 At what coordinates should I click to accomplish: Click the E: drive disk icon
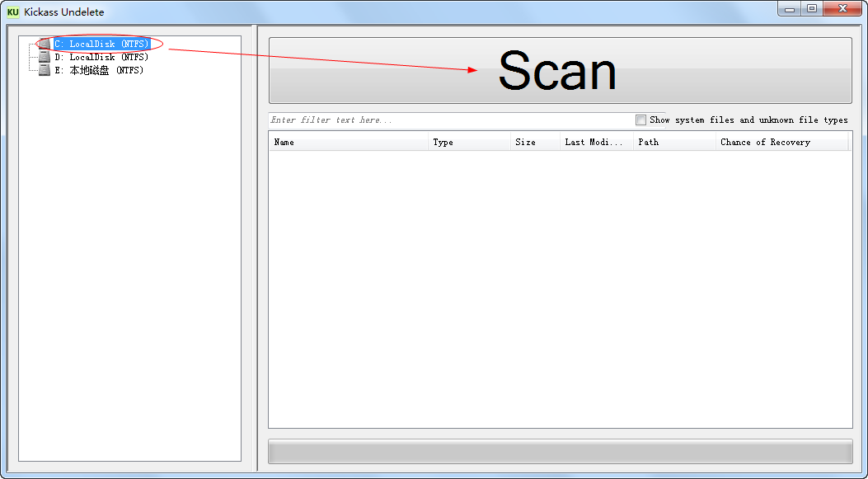click(45, 71)
